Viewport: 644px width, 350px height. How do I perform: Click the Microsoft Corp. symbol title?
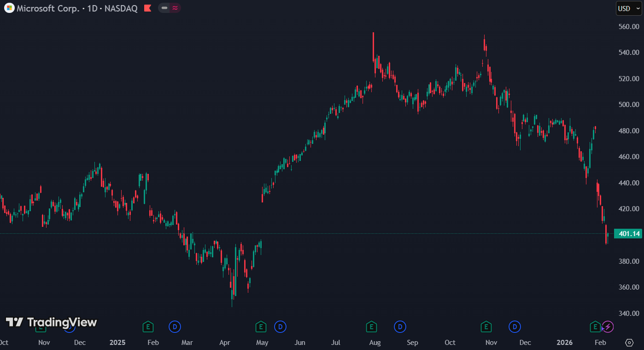[48, 8]
